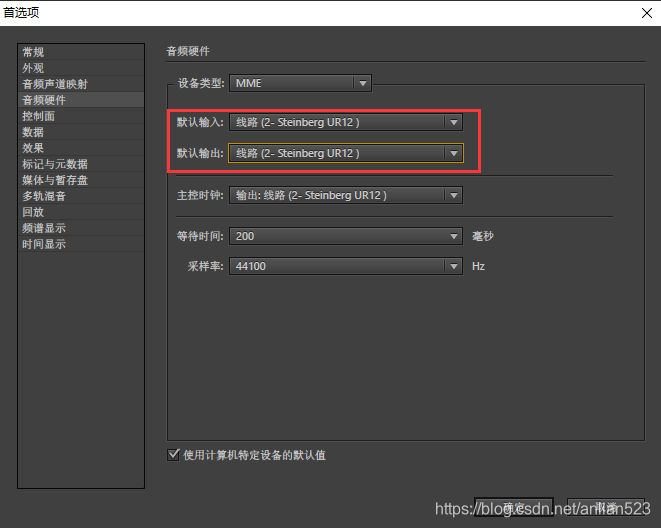Select 媒体与暂存盘 category
This screenshot has width=661, height=528.
click(81, 180)
